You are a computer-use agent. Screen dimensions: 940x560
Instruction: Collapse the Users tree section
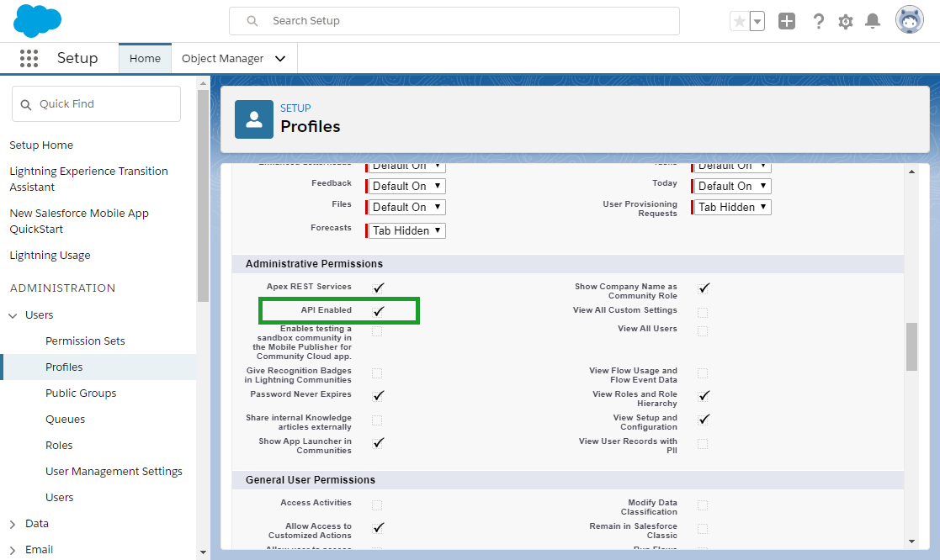[x=13, y=315]
